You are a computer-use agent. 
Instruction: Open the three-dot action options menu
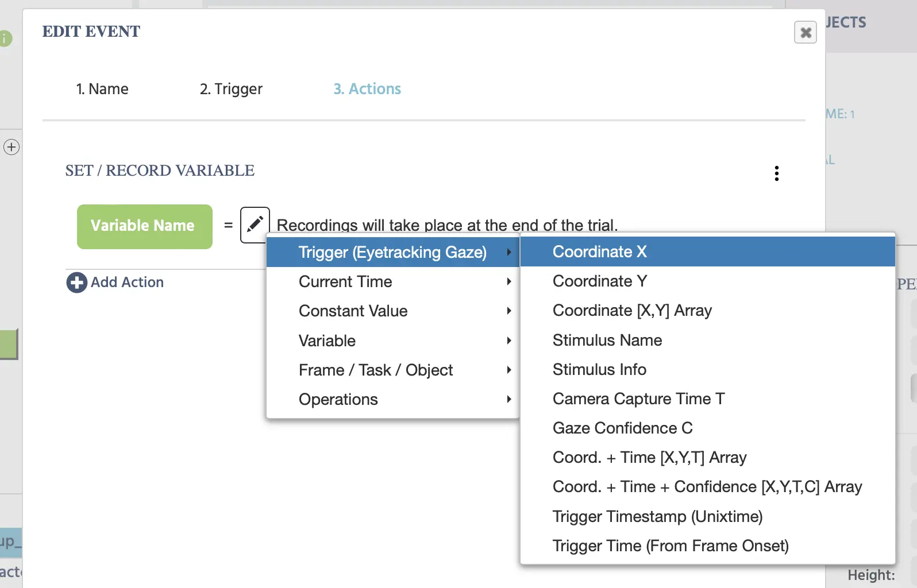(x=776, y=173)
